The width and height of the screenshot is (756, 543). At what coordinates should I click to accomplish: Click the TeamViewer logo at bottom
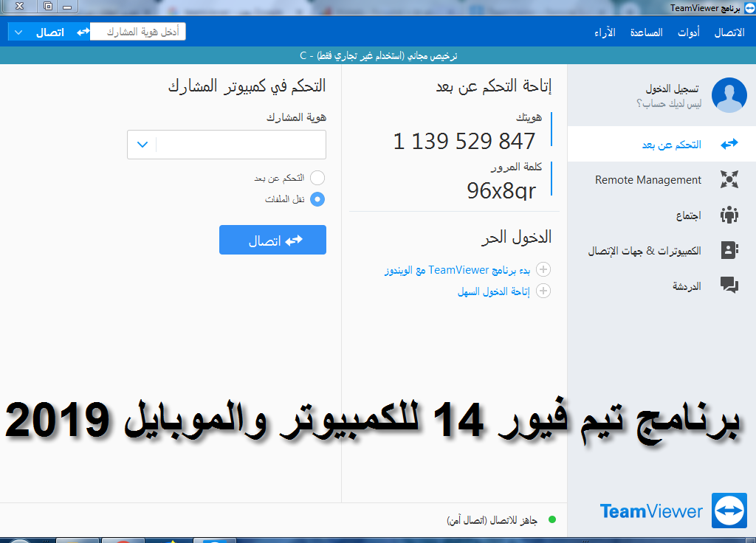[729, 511]
